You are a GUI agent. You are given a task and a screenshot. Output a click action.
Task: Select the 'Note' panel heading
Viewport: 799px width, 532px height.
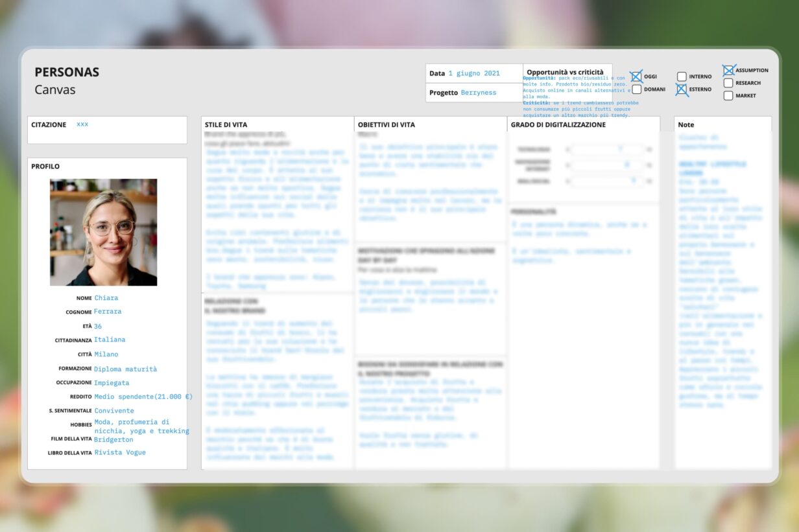686,124
